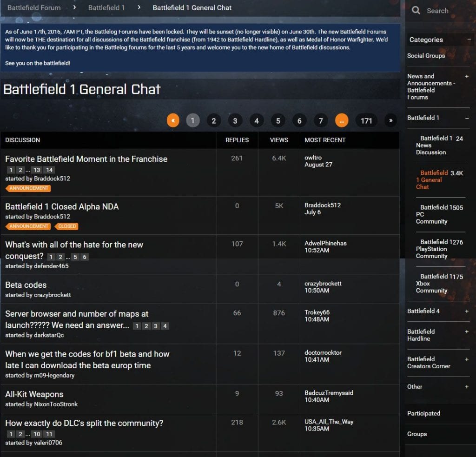
Task: Expand Battlefield Creators Corner category
Action: click(467, 359)
